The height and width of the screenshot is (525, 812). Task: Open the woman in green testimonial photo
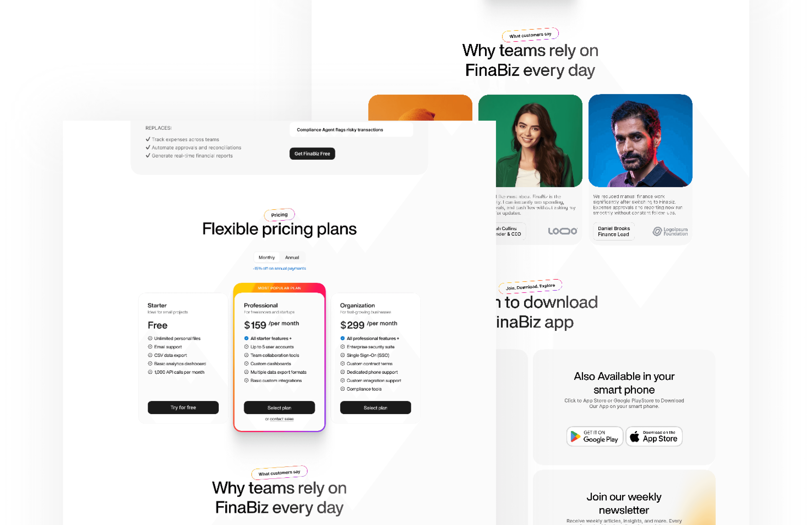click(x=539, y=141)
